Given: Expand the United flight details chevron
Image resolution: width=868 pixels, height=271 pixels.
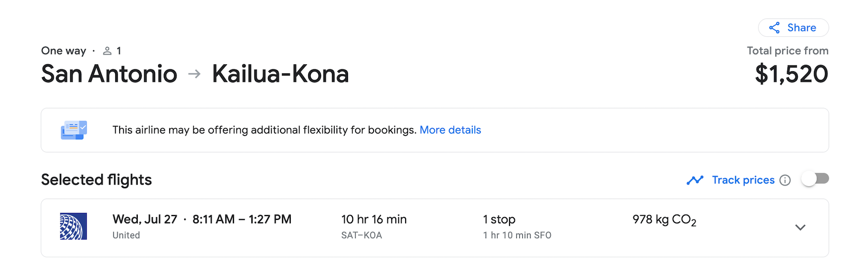Looking at the screenshot, I should click(800, 227).
